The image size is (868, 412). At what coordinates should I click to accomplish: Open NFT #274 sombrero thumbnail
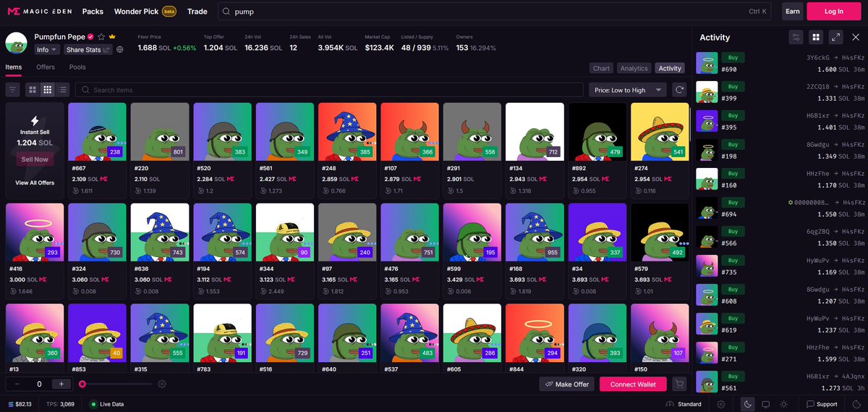pyautogui.click(x=660, y=132)
